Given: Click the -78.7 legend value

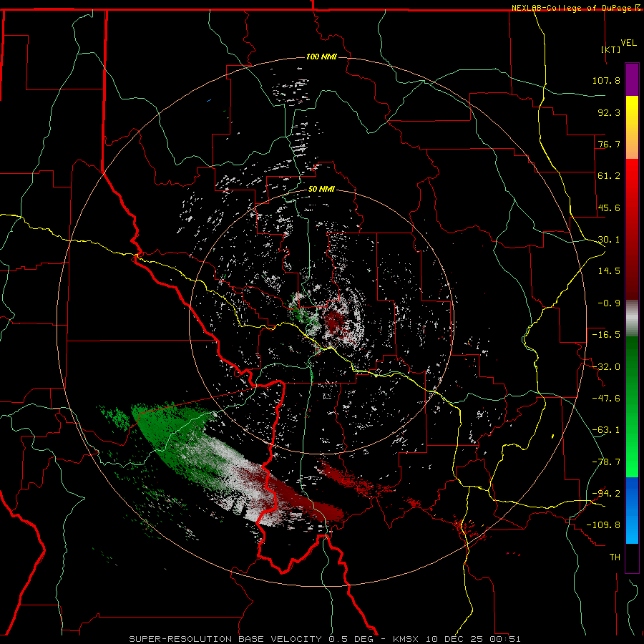Looking at the screenshot, I should (606, 462).
